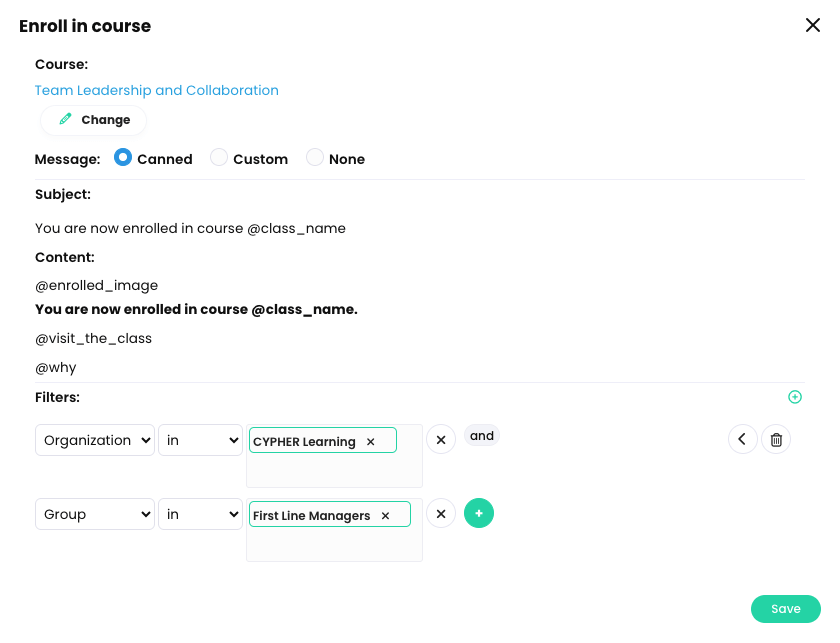
Task: Open the Group filter dropdown
Action: [95, 513]
